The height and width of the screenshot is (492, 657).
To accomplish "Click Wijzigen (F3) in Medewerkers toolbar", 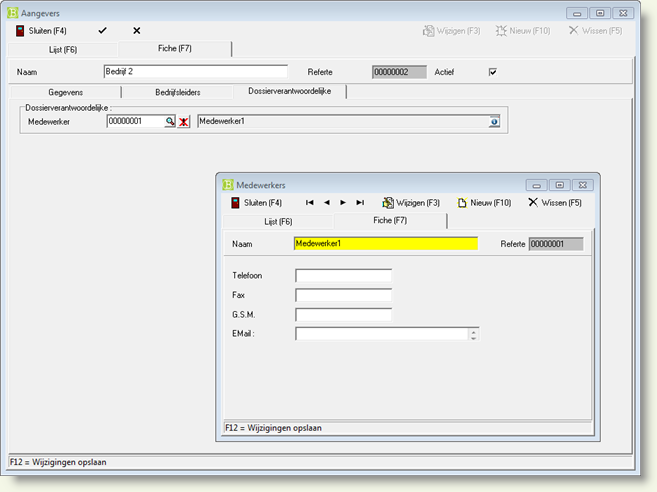I will tap(411, 203).
